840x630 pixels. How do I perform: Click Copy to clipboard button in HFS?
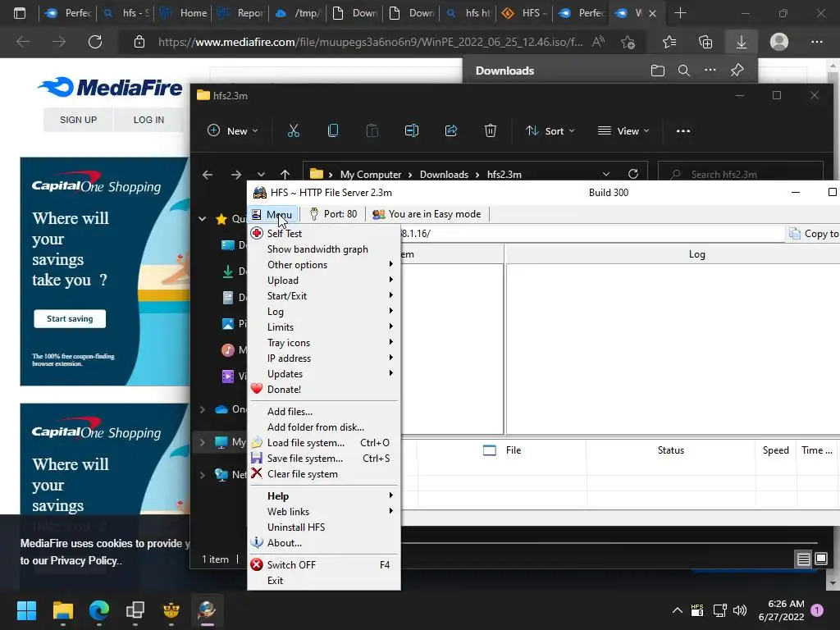(813, 234)
